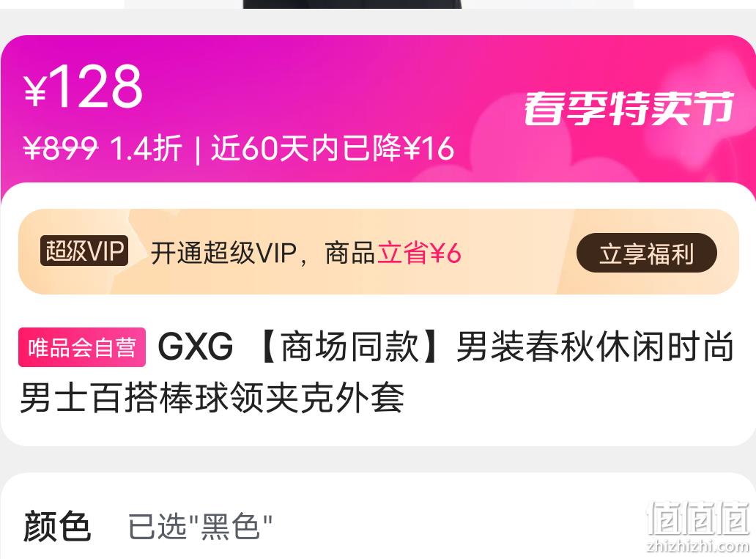Open the 春季特卖节 promotion logo
Screen dimensions: 756x559
point(629,108)
